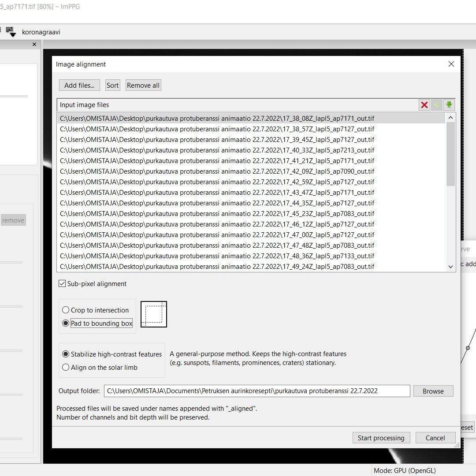The height and width of the screenshot is (476, 476).
Task: Click greyed remove button in main window
Action: click(x=13, y=220)
